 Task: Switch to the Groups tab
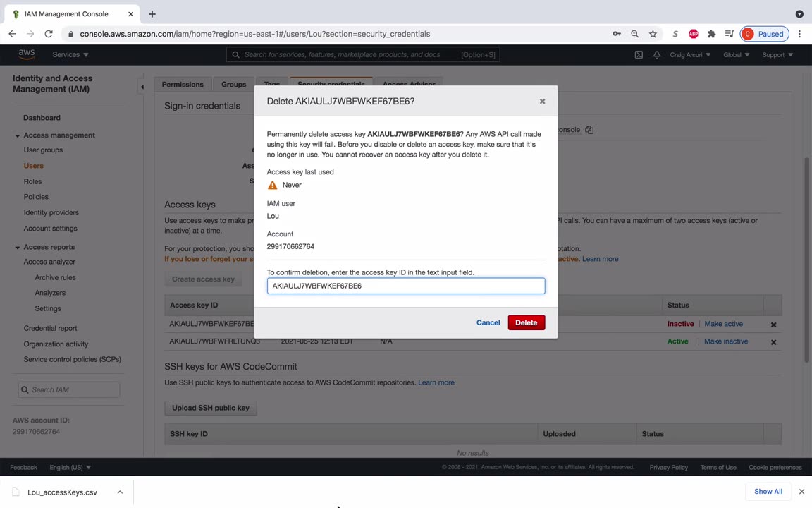233,85
